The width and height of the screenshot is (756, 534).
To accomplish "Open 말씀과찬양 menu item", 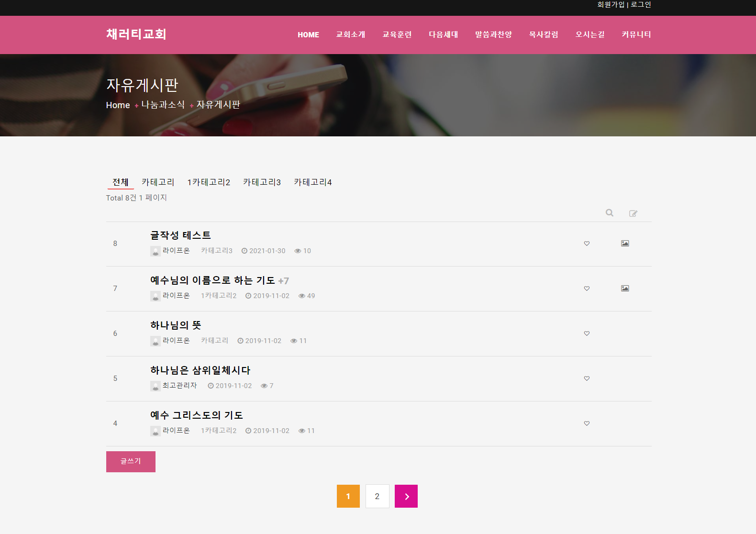I will (493, 35).
